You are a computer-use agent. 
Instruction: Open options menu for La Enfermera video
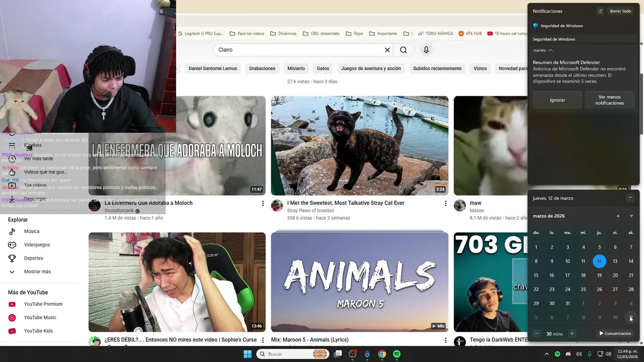point(263,203)
